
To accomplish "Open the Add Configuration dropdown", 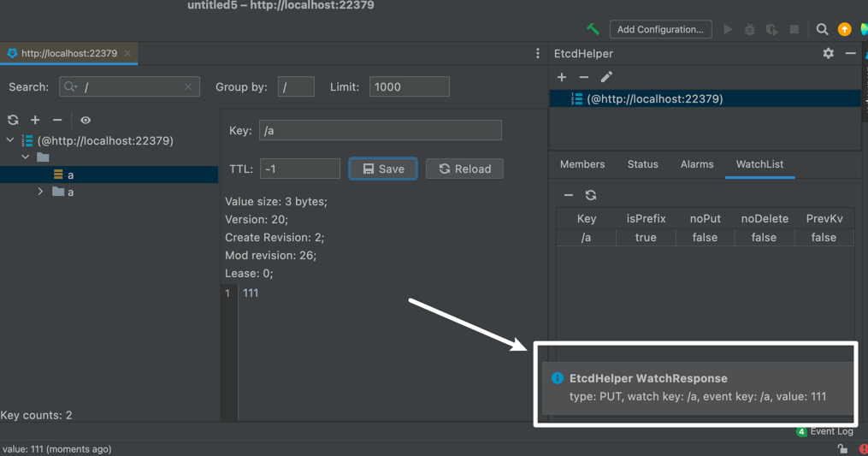I will [660, 29].
